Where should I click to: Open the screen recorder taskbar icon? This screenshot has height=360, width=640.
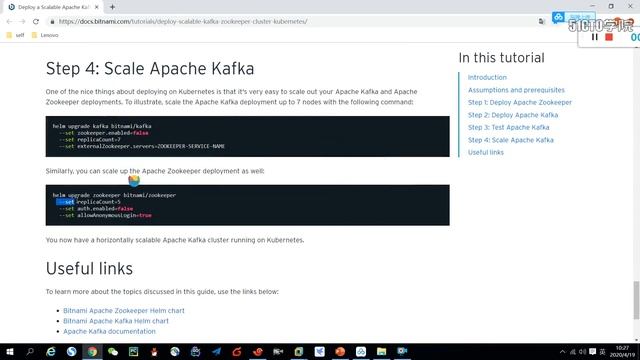point(402,351)
